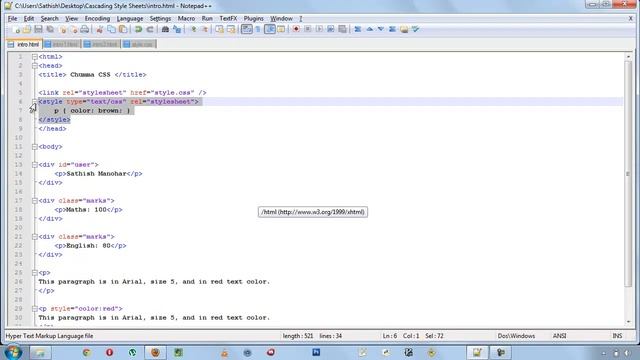Cut the selection with the scissors icon
Screen dimensions: 640x360
100,29
